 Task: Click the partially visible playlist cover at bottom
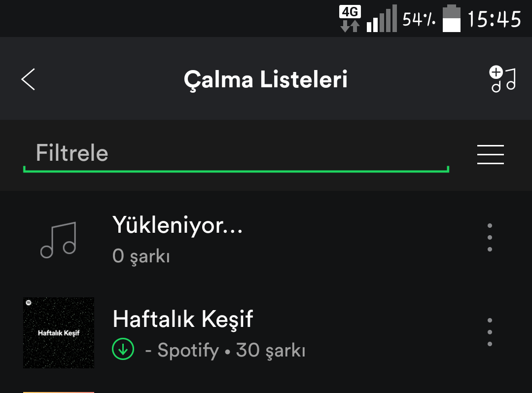58,393
